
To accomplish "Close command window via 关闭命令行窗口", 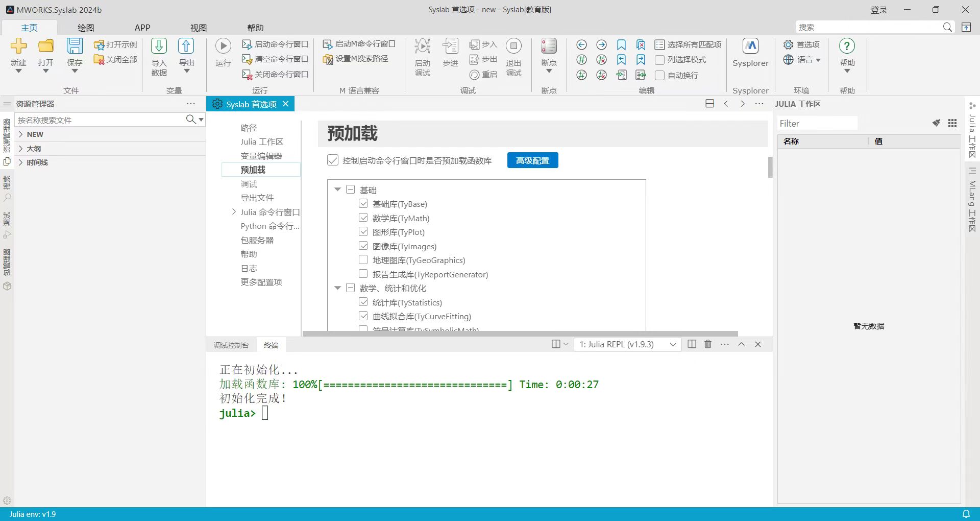I will pos(275,75).
